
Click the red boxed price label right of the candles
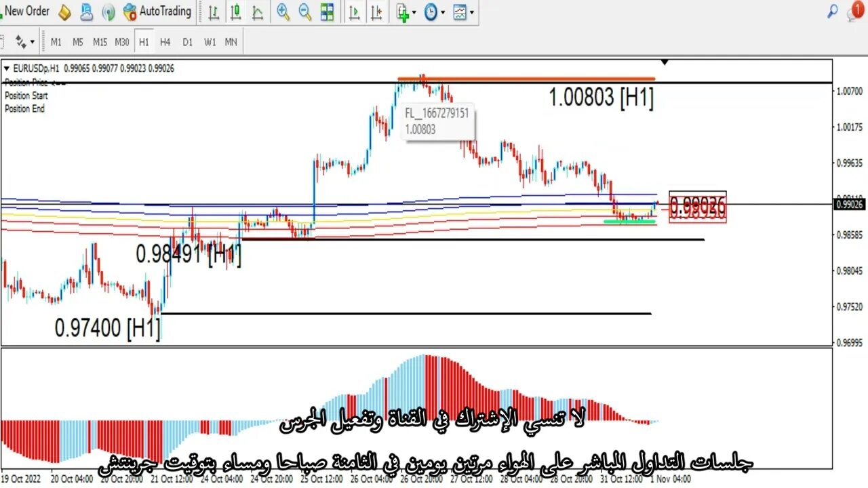(698, 207)
